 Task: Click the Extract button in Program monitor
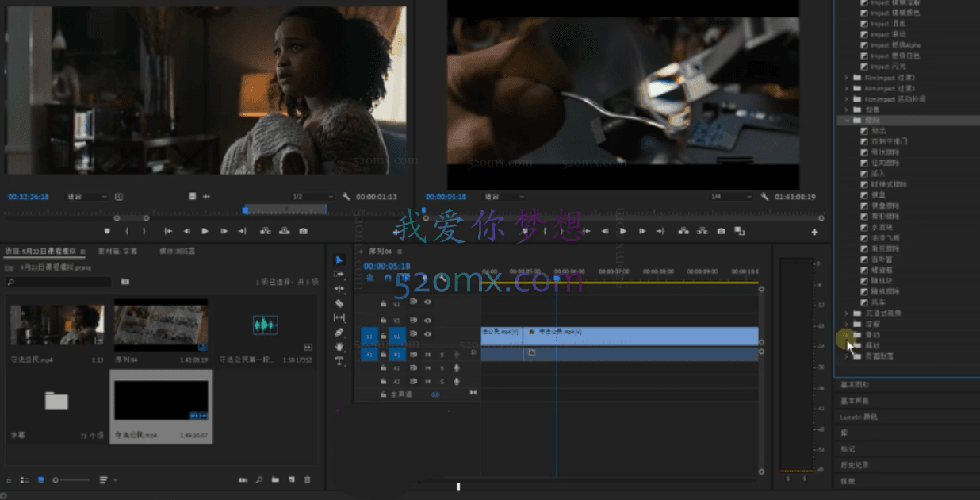coord(702,231)
